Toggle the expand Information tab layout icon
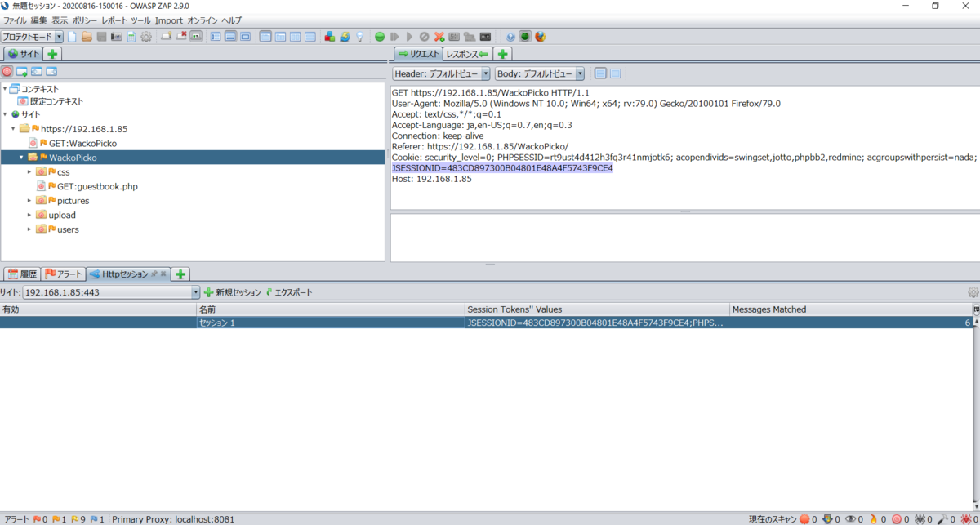This screenshot has width=980, height=525. point(230,37)
